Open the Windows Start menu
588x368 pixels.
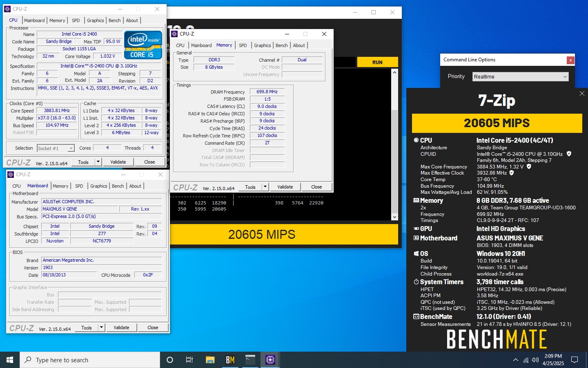[10, 360]
